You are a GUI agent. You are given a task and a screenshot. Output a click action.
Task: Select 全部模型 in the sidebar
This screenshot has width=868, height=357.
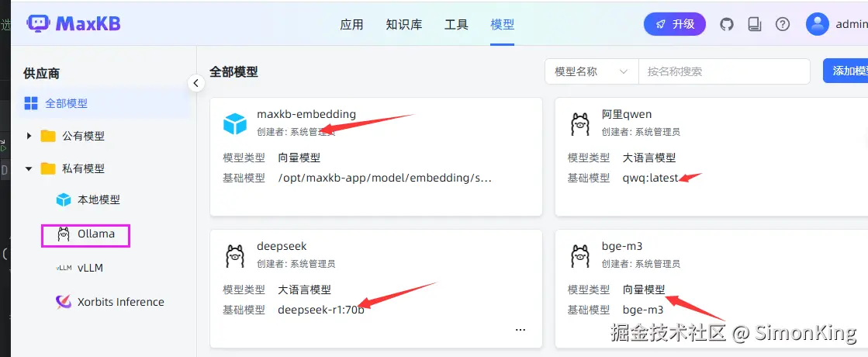pos(104,103)
